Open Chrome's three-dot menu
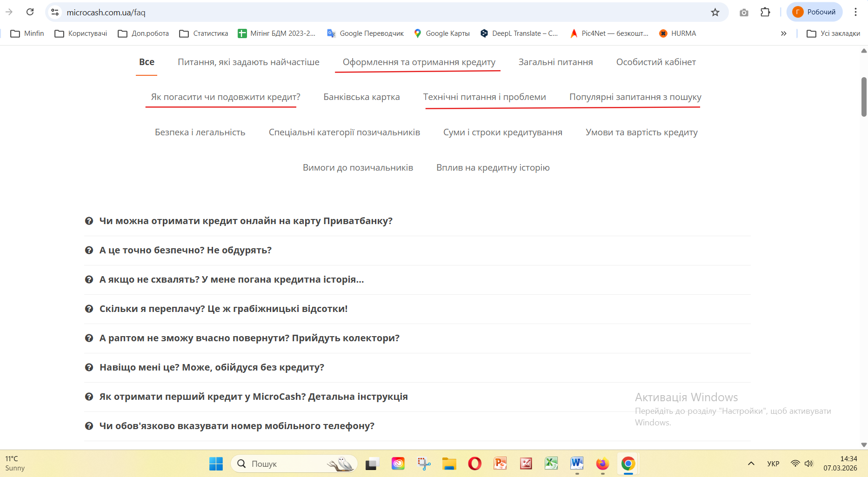 tap(855, 12)
